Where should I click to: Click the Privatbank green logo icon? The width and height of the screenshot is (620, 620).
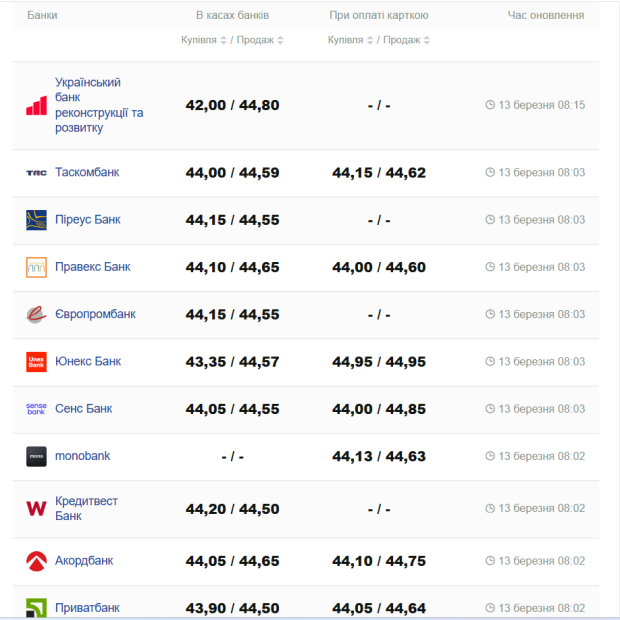[36, 607]
